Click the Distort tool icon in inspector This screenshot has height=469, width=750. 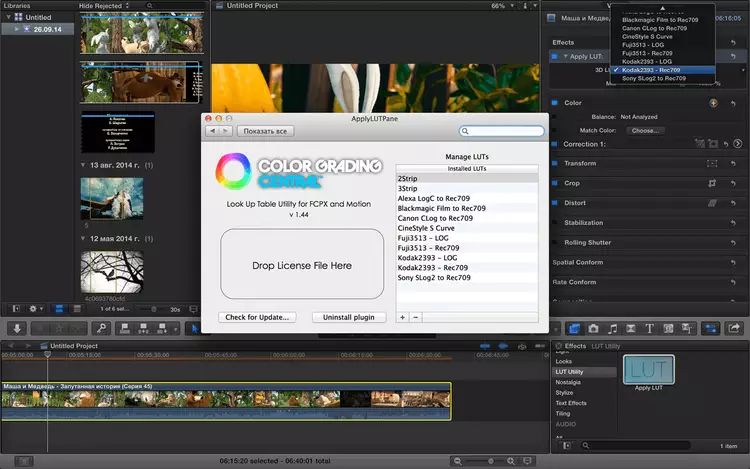click(x=712, y=203)
